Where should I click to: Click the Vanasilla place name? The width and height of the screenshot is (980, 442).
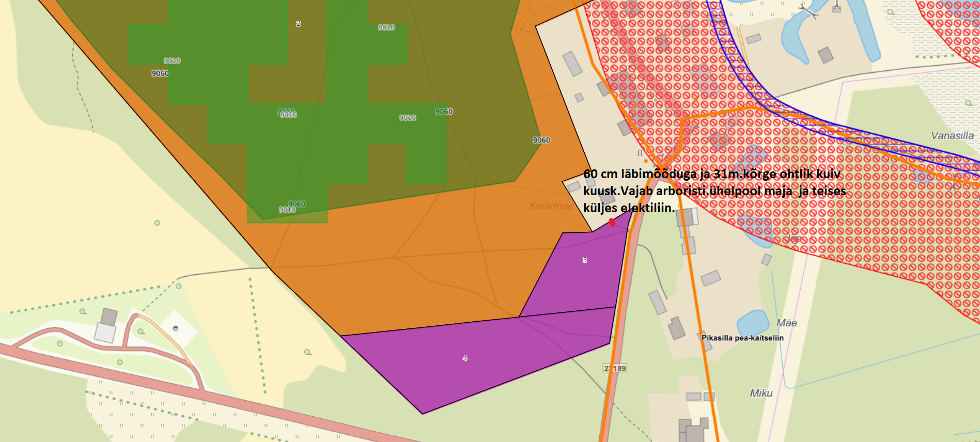click(x=952, y=136)
